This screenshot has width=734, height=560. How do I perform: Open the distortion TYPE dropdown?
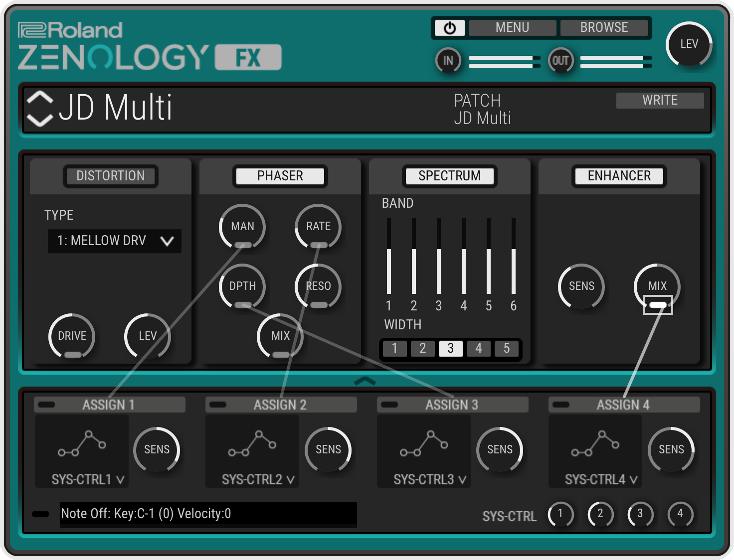point(114,241)
